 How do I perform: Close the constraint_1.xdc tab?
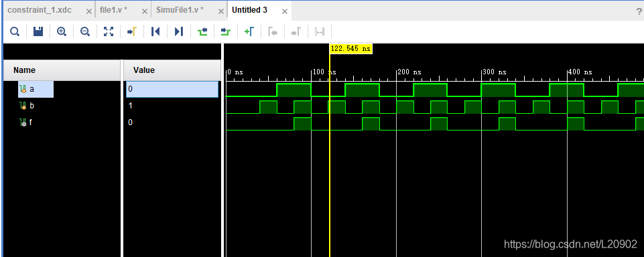[x=88, y=11]
